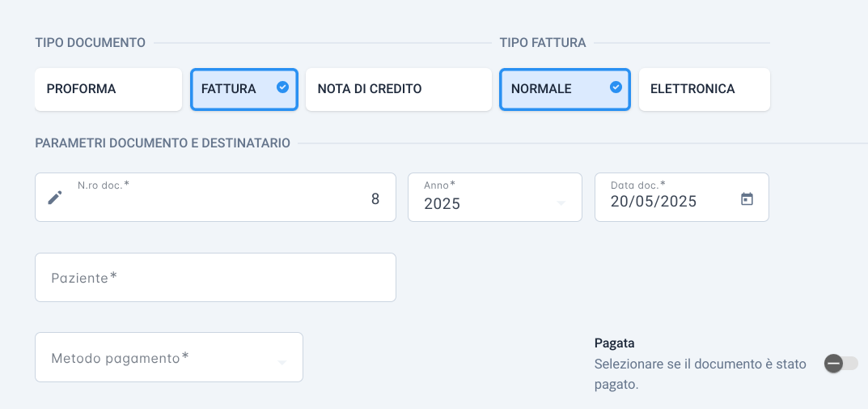Choose ELETTRONICA invoice type
868x409 pixels.
tap(704, 89)
